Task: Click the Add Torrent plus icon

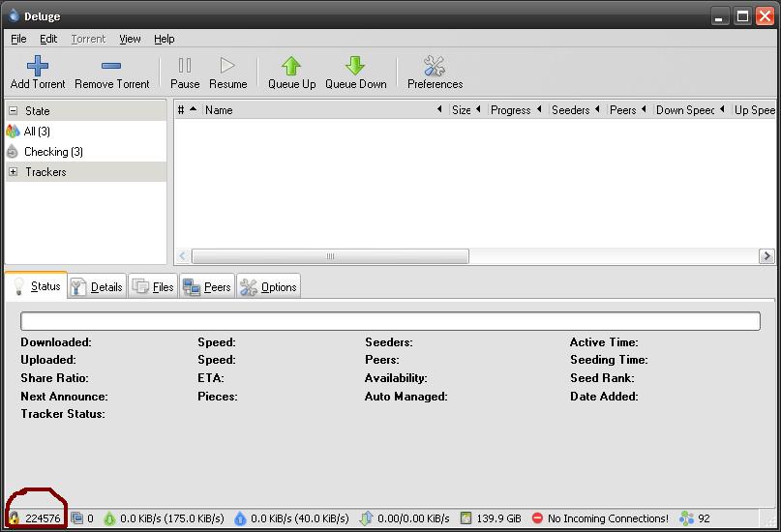Action: (38, 65)
